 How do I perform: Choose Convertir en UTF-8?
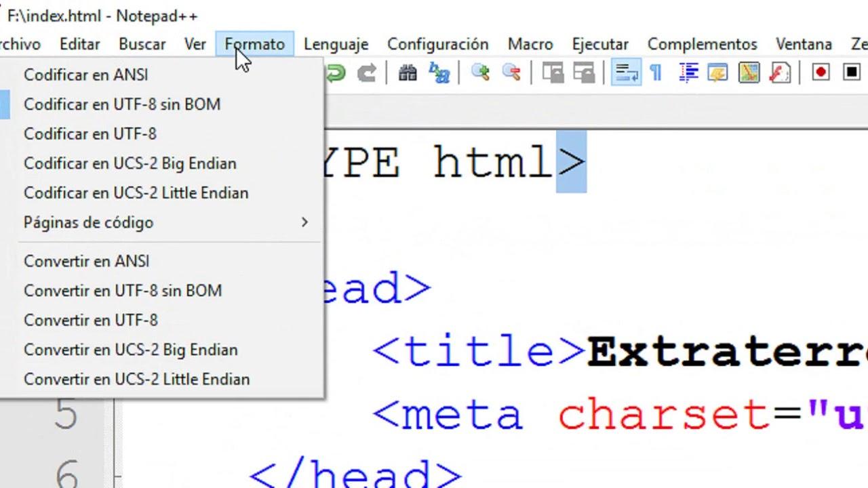pos(161,320)
